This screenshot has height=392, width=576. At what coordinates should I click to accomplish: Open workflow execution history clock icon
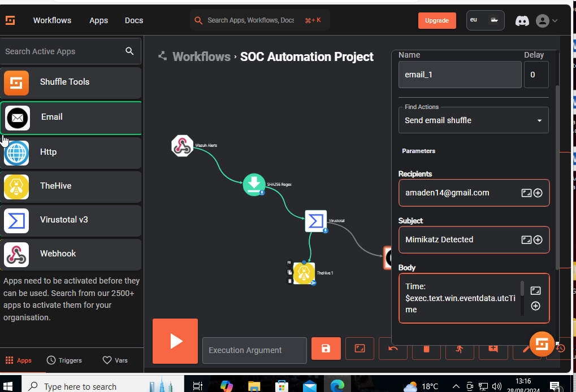point(560,349)
